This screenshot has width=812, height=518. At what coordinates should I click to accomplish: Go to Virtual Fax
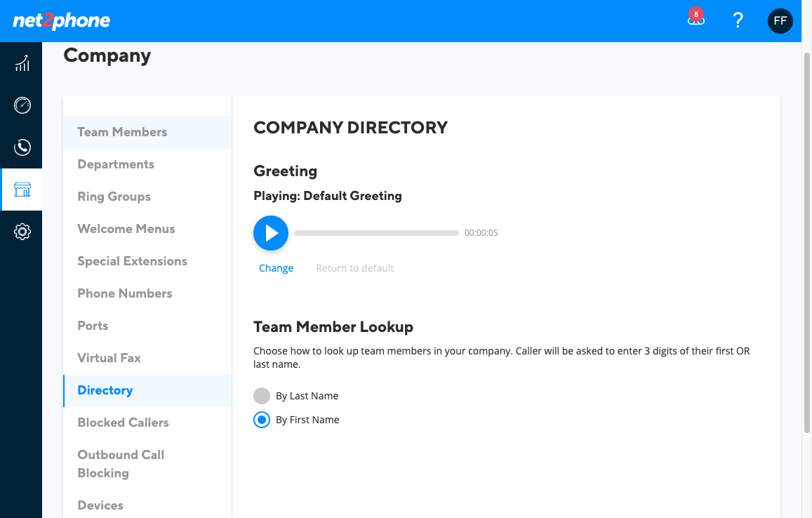point(147,358)
